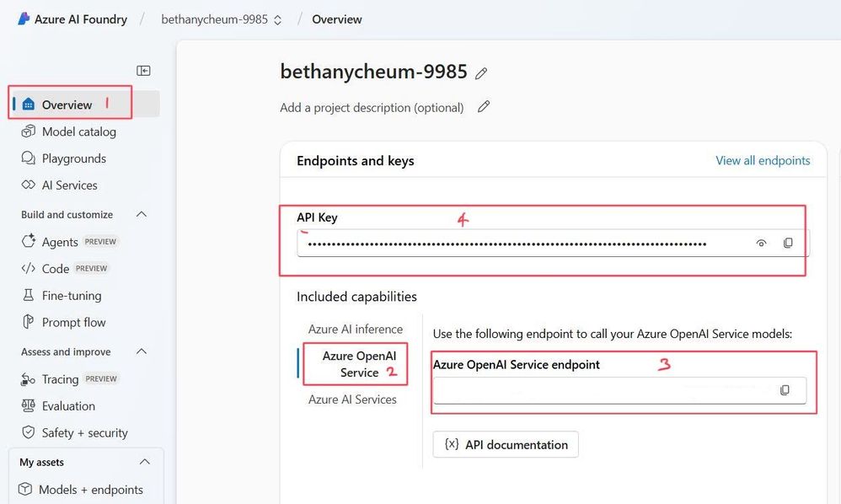Click the bethanycheum-9985 project title heading
Screen dimensions: 841x504
374,72
